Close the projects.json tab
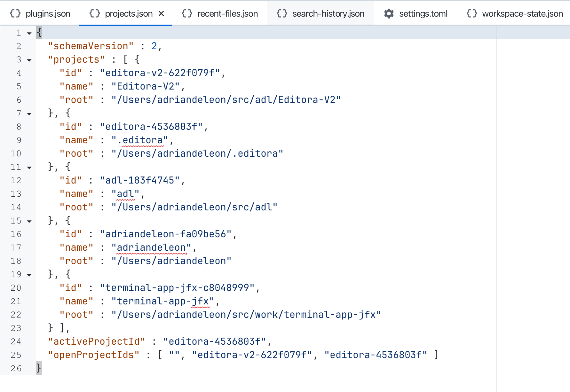The width and height of the screenshot is (570, 392). point(161,13)
